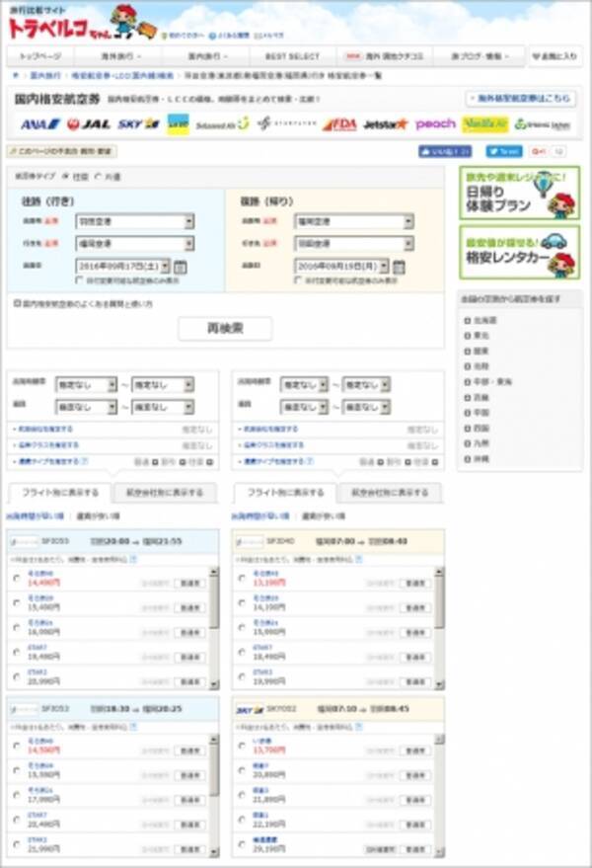
Task: Select the 14,490円 fare radio button
Action: 17,579
